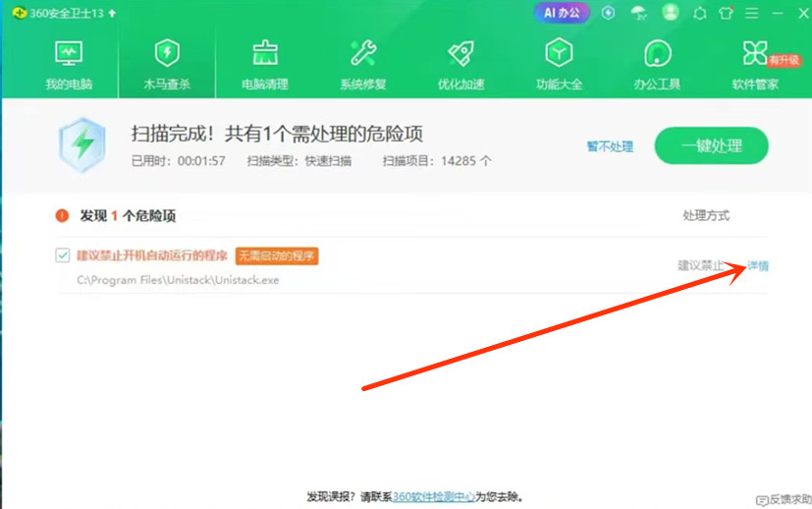Click the AI 办公 button
This screenshot has height=509, width=812.
[562, 13]
